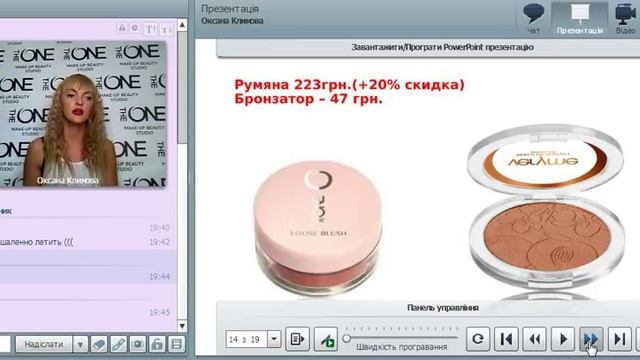Switch to the Презентація tab

point(579,18)
